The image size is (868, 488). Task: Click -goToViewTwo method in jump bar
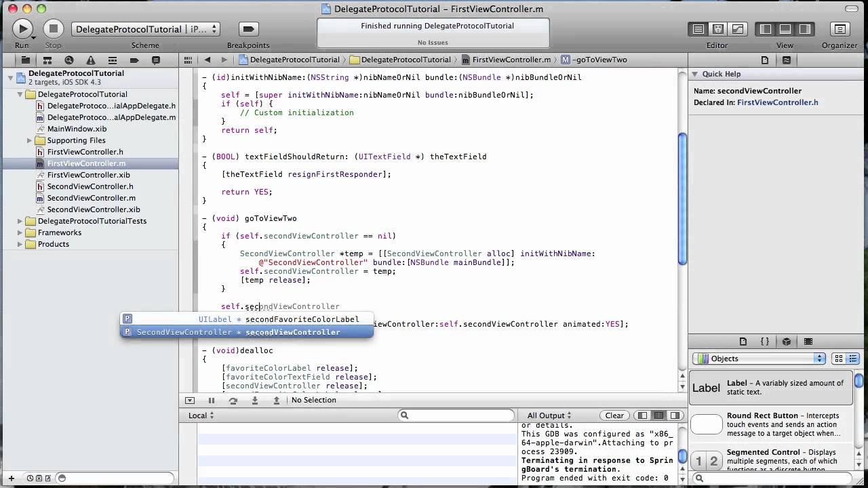[x=594, y=60]
